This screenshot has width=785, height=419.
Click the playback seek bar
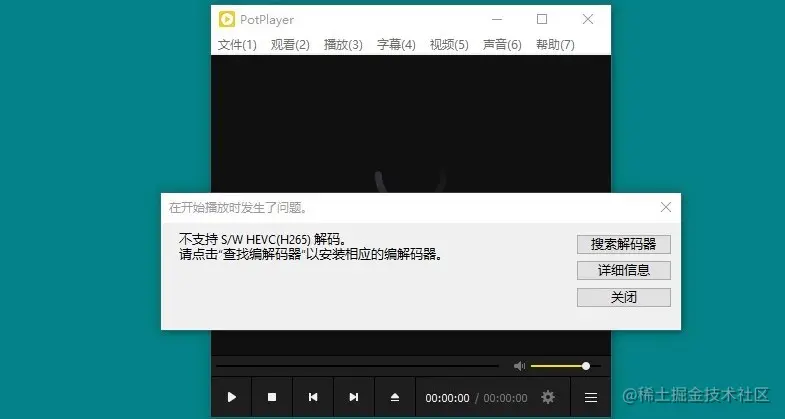coord(357,366)
